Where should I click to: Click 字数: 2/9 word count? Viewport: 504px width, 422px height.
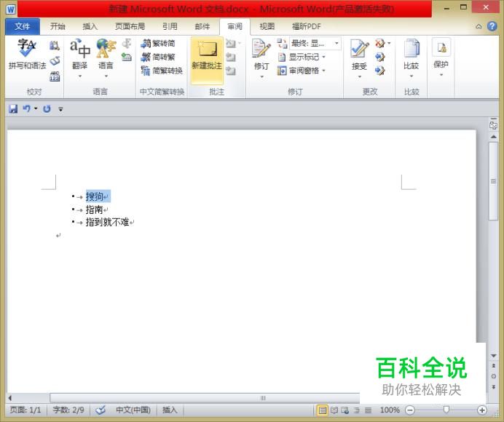coord(68,410)
